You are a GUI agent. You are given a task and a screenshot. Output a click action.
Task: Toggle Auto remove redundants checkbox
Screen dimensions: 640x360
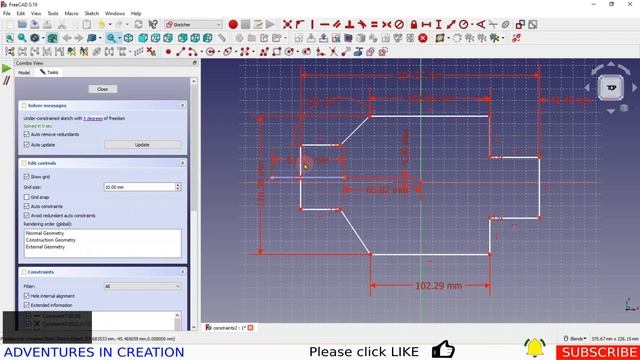click(x=27, y=134)
